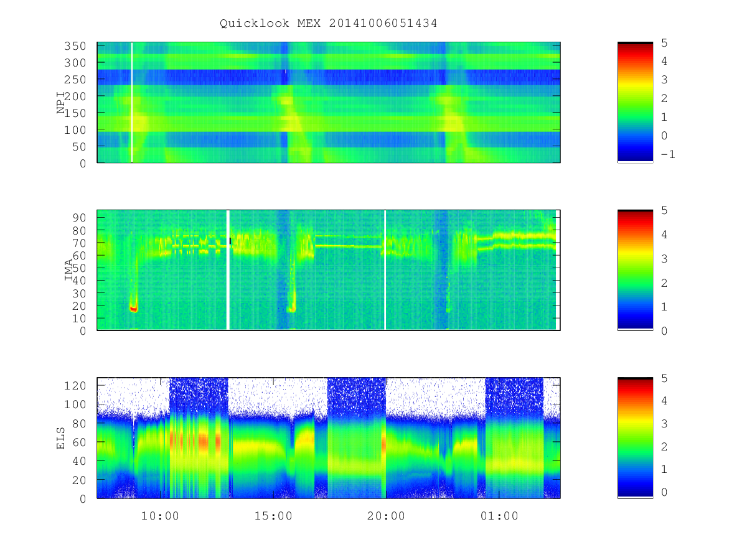Click the -1 label on NPI colorbar

coord(667,155)
